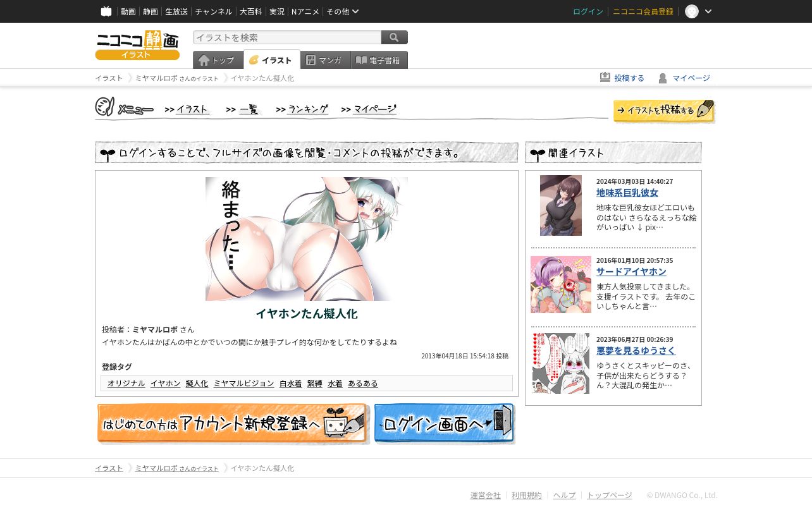The width and height of the screenshot is (812, 512).
Task: Open マイページ link in the sub-header
Action: click(691, 78)
